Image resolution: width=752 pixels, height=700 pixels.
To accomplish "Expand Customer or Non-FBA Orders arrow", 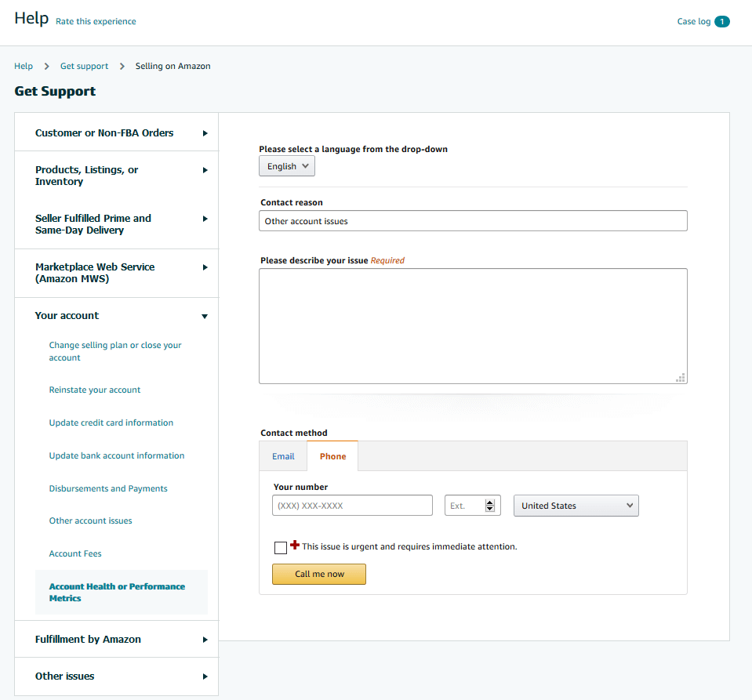I will (x=205, y=133).
